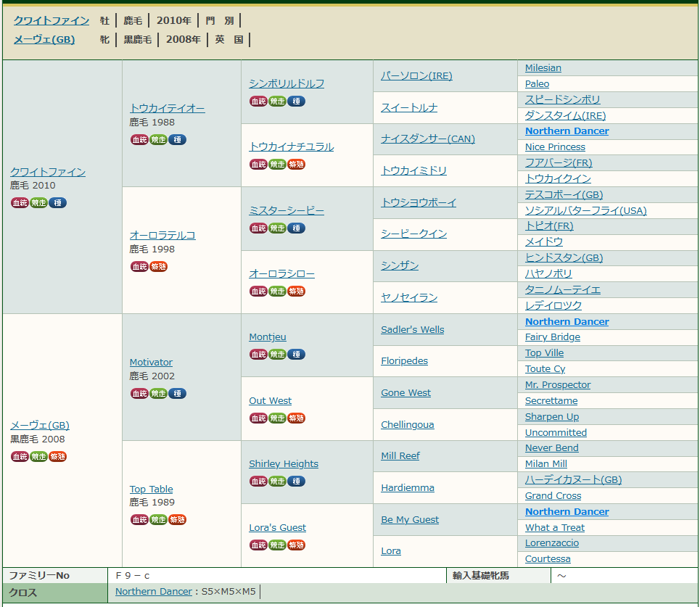Image resolution: width=700 pixels, height=607 pixels.
Task: Select the Mr. Prospector link
Action: click(x=558, y=385)
